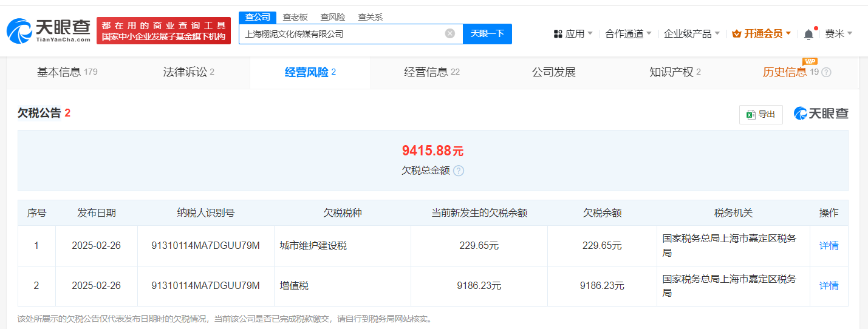Click 229.65元 under 当前新发生的欠税余额
868x329 pixels.
[479, 246]
